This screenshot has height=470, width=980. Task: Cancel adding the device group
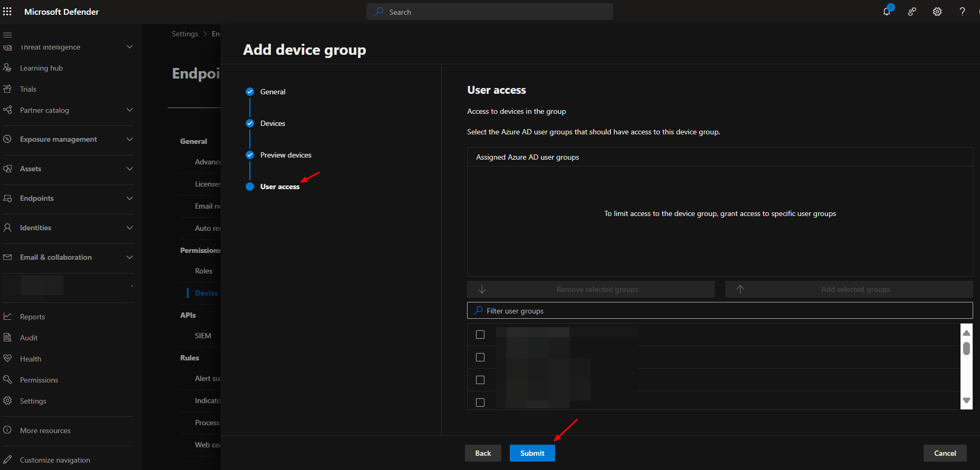(945, 453)
